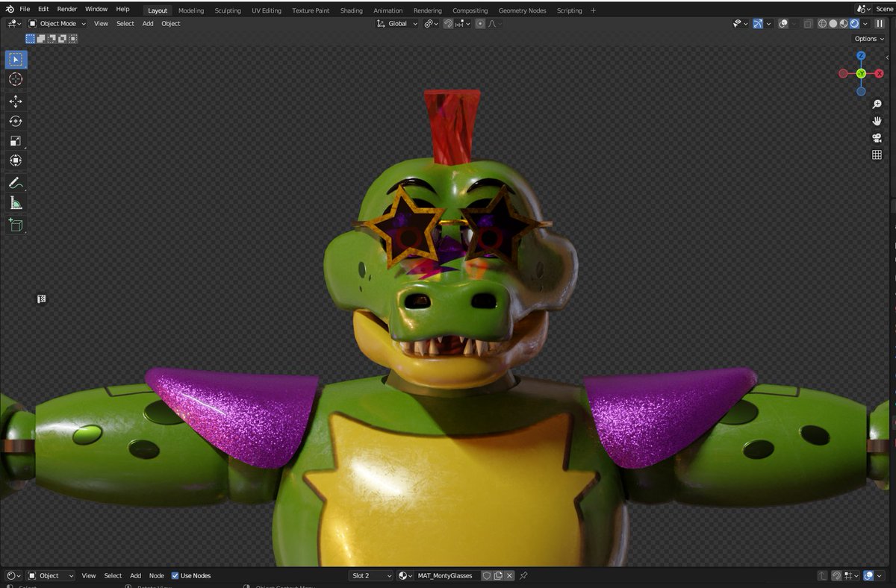Toggle the camera view icon
The height and width of the screenshot is (588, 896).
point(877,138)
